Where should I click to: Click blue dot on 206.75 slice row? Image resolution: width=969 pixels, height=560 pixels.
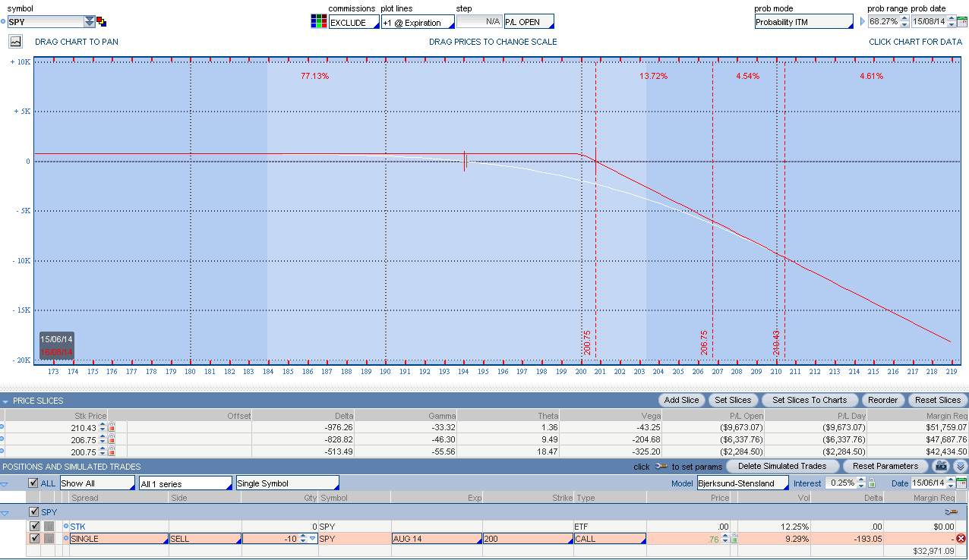click(x=2, y=439)
